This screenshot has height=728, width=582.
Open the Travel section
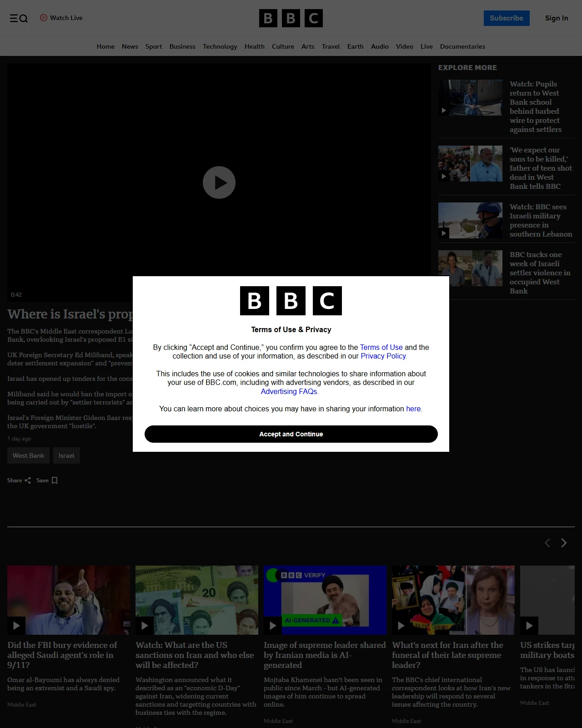click(331, 46)
